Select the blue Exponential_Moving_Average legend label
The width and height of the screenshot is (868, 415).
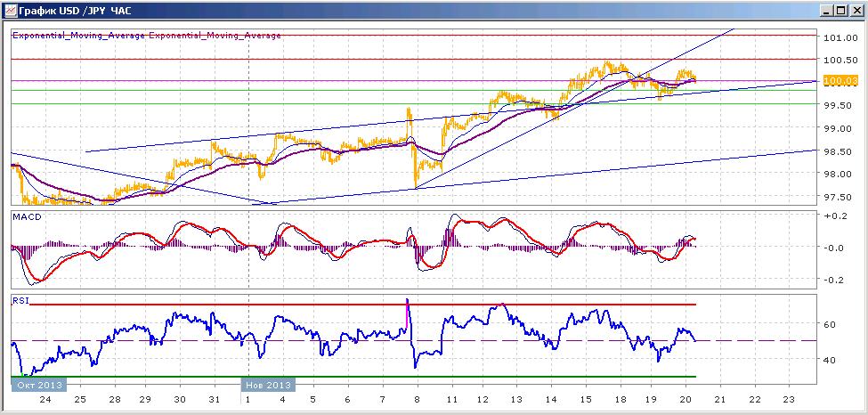(x=79, y=35)
